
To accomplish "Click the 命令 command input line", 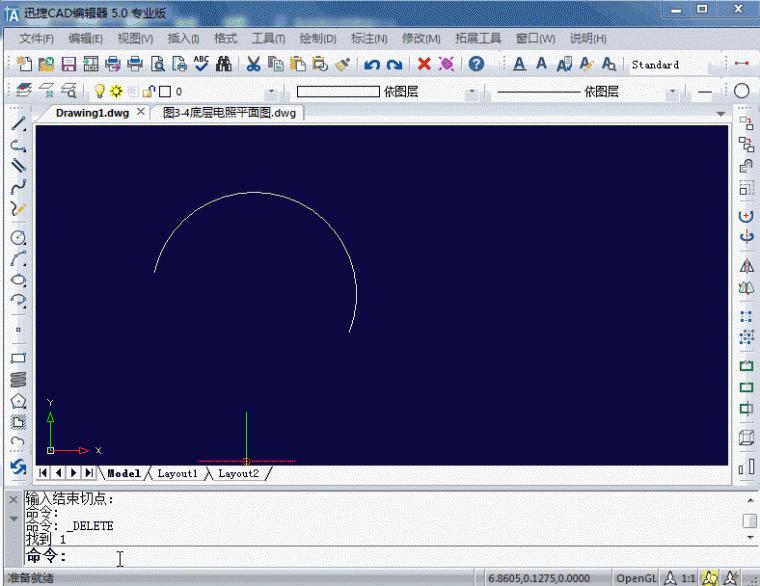I will coord(300,557).
